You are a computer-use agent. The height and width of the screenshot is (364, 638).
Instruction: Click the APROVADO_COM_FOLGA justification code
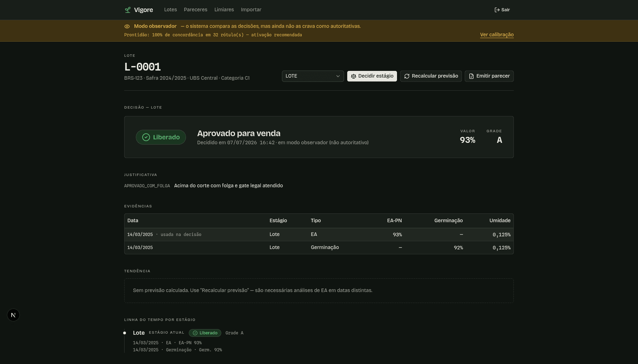click(147, 186)
